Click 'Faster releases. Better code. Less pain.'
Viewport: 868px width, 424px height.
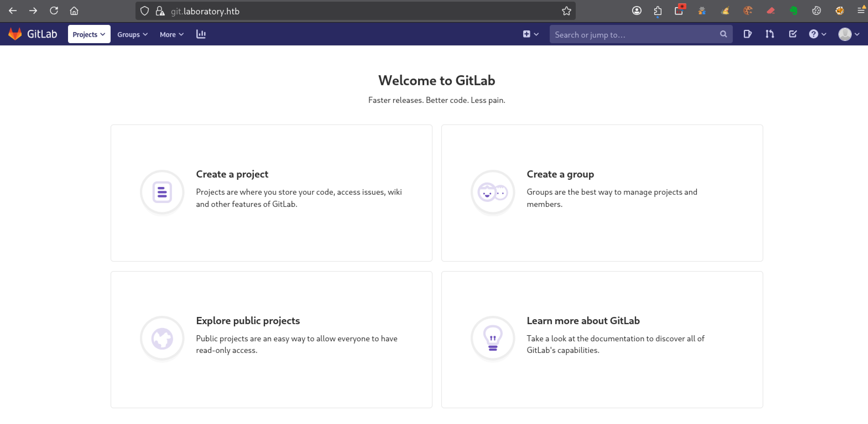click(437, 100)
